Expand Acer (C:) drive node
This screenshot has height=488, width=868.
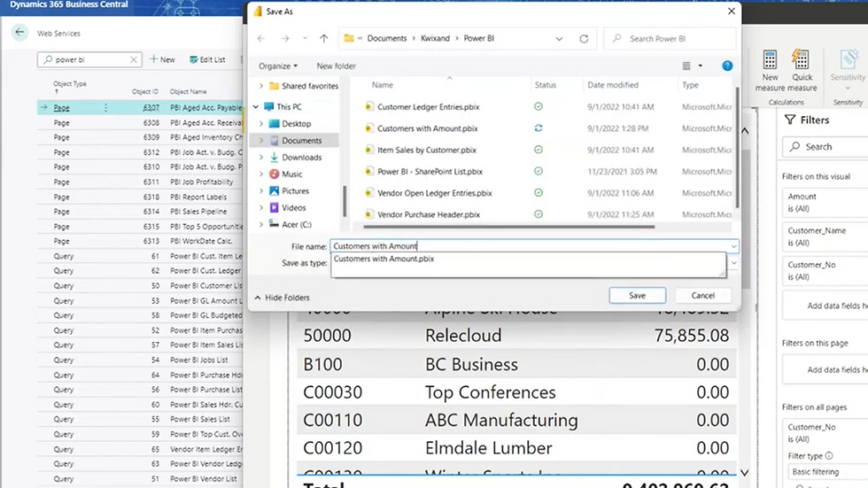260,224
